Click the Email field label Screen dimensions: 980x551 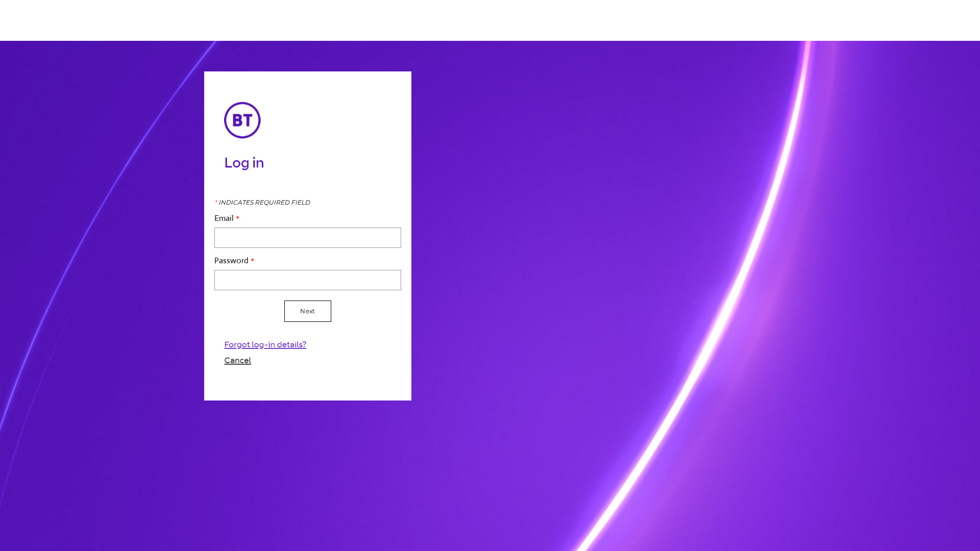[225, 218]
